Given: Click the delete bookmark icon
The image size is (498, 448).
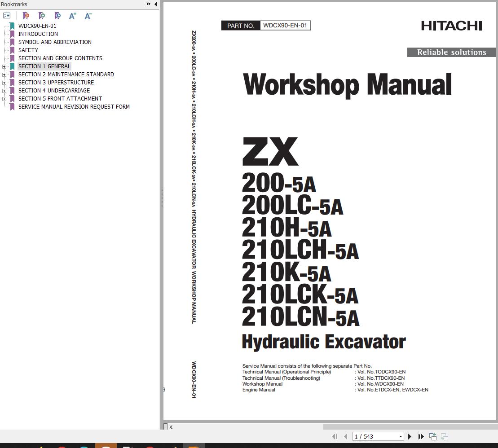Looking at the screenshot, I should [x=26, y=16].
